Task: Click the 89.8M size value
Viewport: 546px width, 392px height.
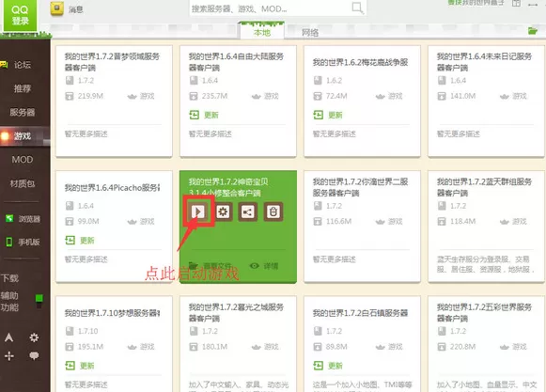Action: 336,347
